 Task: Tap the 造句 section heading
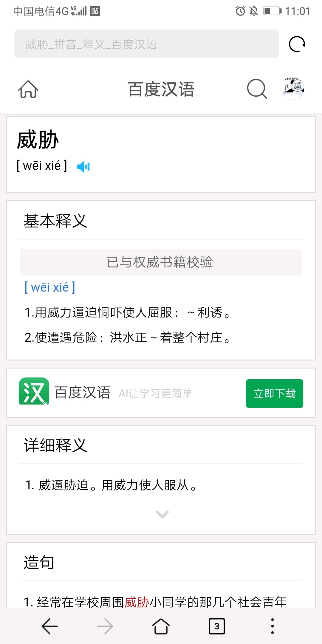click(x=39, y=562)
